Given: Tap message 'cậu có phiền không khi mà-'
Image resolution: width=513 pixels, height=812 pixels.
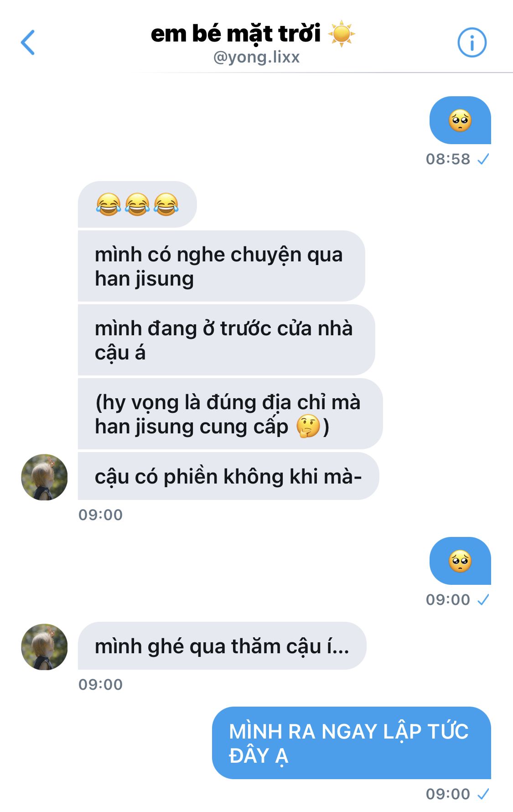Looking at the screenshot, I should point(228,476).
